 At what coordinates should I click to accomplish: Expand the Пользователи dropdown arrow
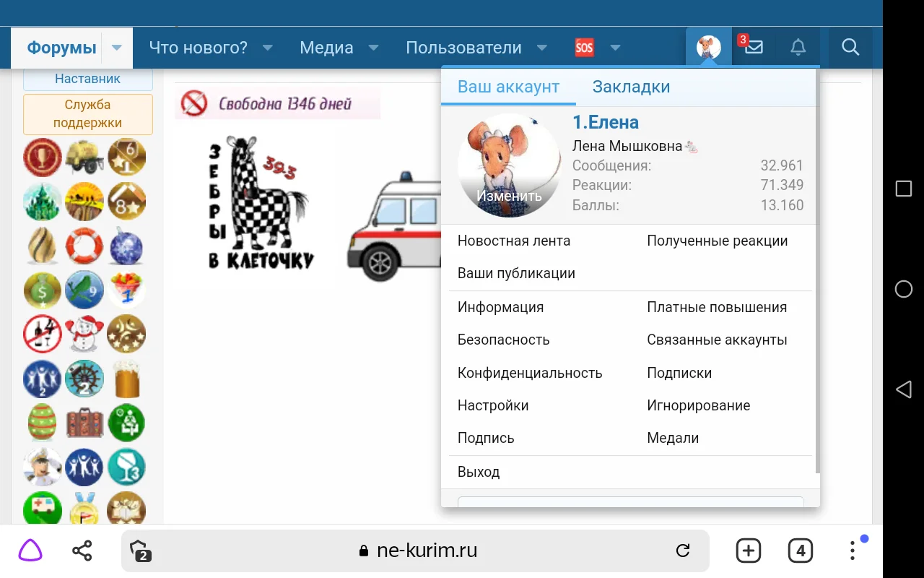[x=542, y=47]
